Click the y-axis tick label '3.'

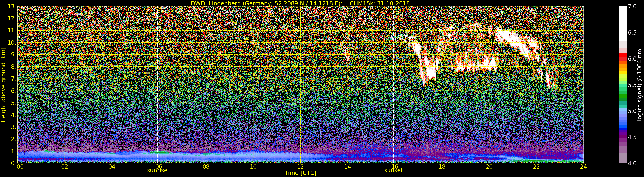13,127
